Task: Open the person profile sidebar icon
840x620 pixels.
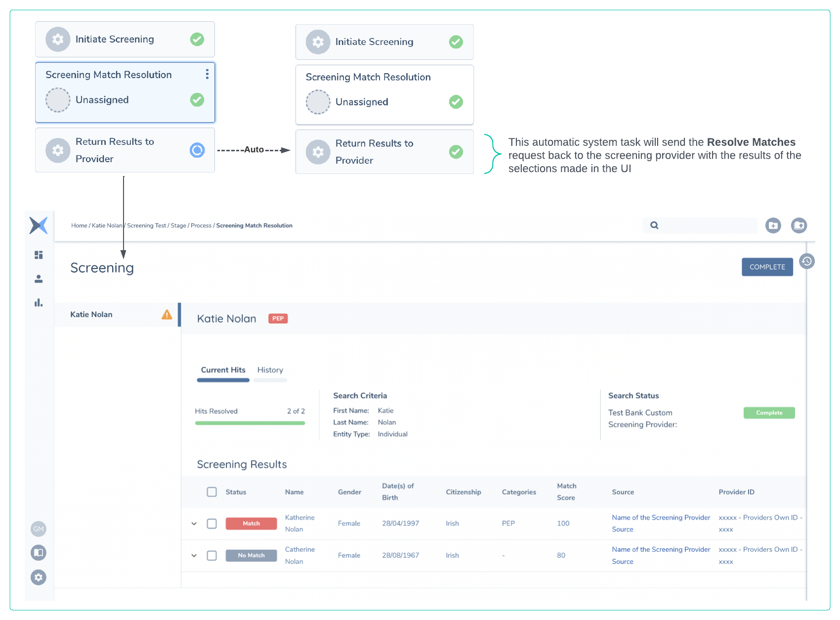Action: [39, 279]
